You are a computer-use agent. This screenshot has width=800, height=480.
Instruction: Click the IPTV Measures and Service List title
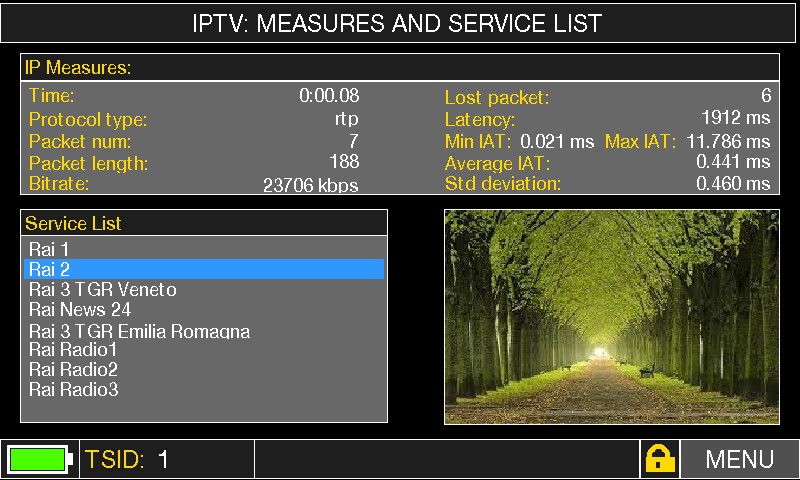400,23
